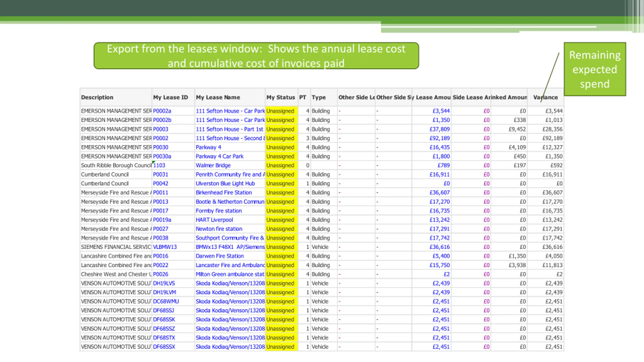
Task: Open lease ID P0011
Action: click(x=160, y=192)
